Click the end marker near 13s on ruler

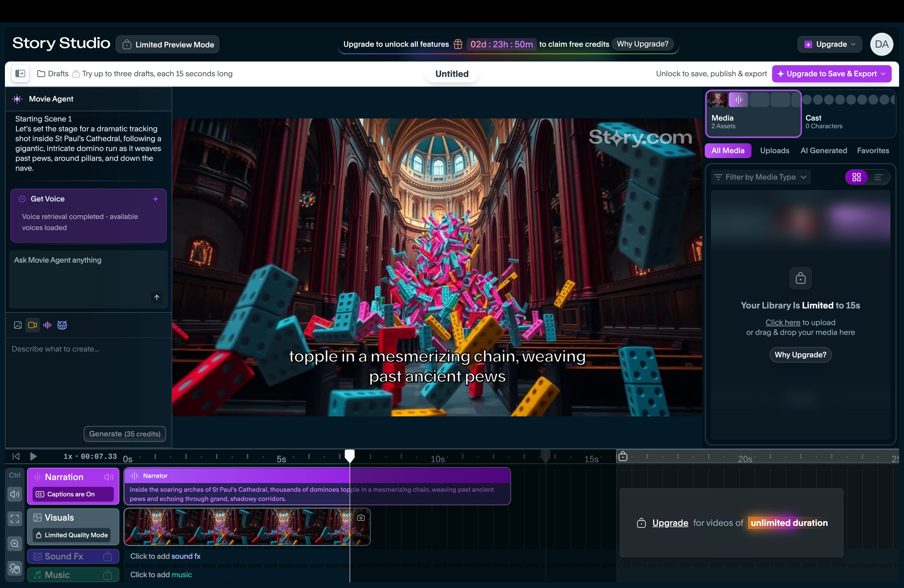click(x=545, y=455)
